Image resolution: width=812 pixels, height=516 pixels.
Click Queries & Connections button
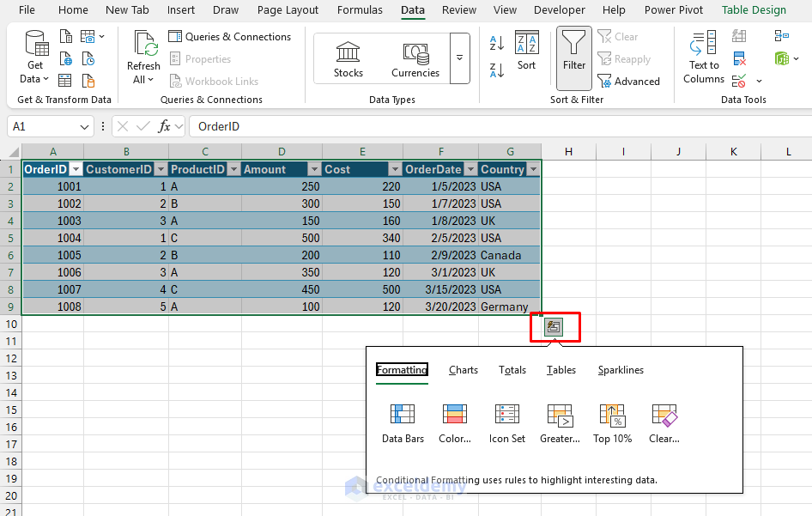pos(230,37)
